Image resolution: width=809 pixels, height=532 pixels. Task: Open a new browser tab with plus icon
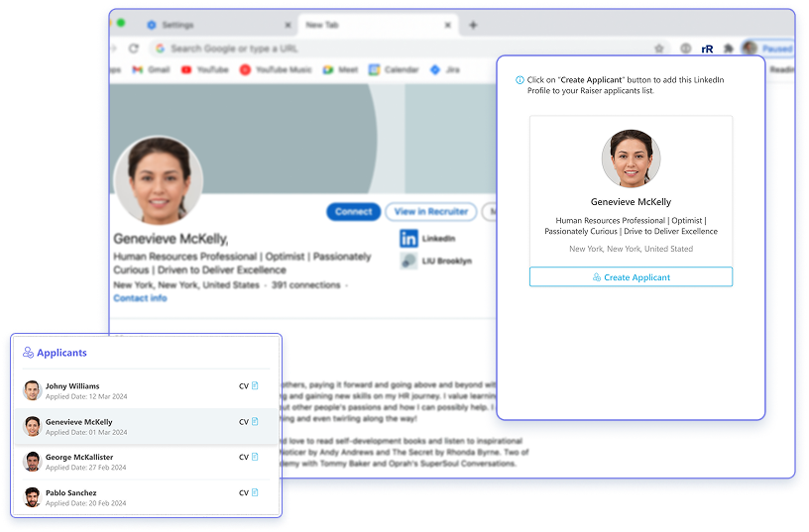473,25
